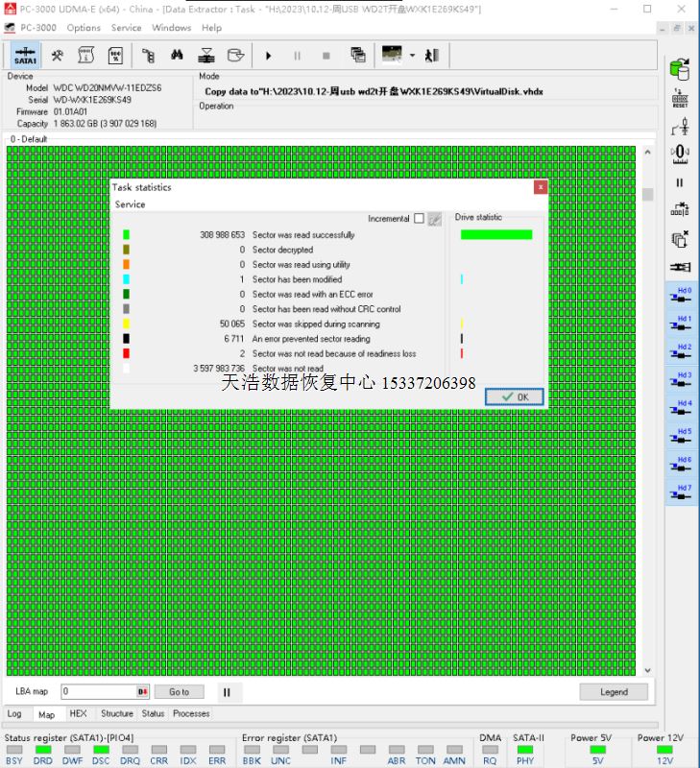Expand the dropdown arrow beside picture icon
700x768 pixels.
point(412,56)
